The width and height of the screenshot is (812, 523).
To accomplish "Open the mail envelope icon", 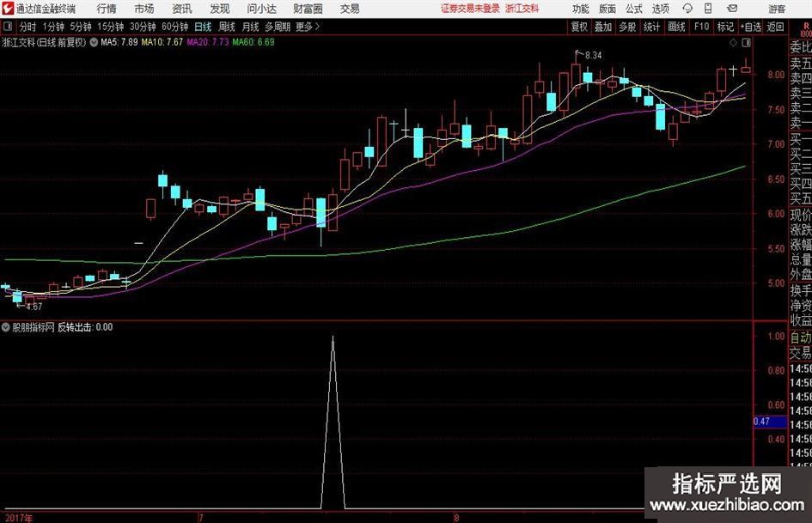I will click(732, 9).
